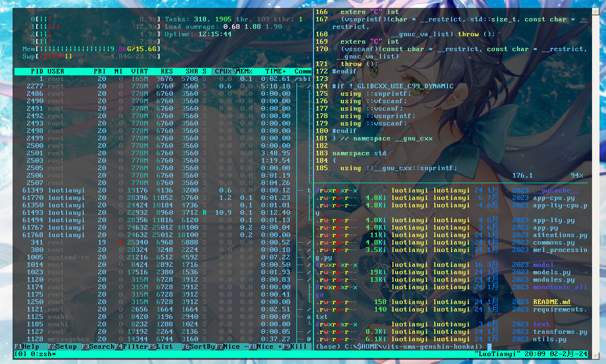606x364 pixels.
Task: Click the PID column header
Action: tap(37, 71)
